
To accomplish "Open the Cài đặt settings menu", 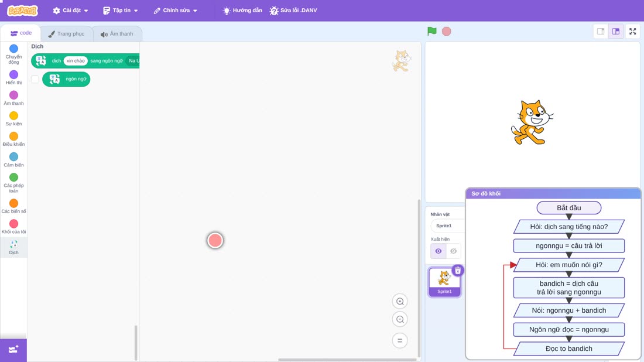I will (x=71, y=11).
